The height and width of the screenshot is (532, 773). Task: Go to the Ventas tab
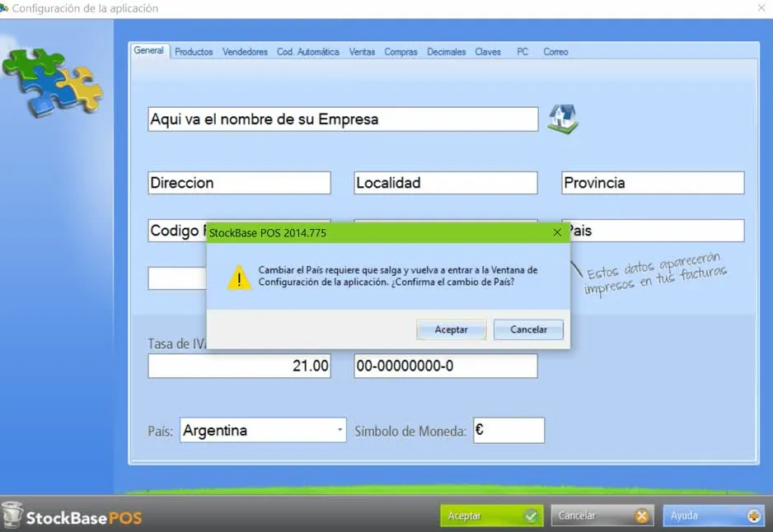[x=362, y=52]
